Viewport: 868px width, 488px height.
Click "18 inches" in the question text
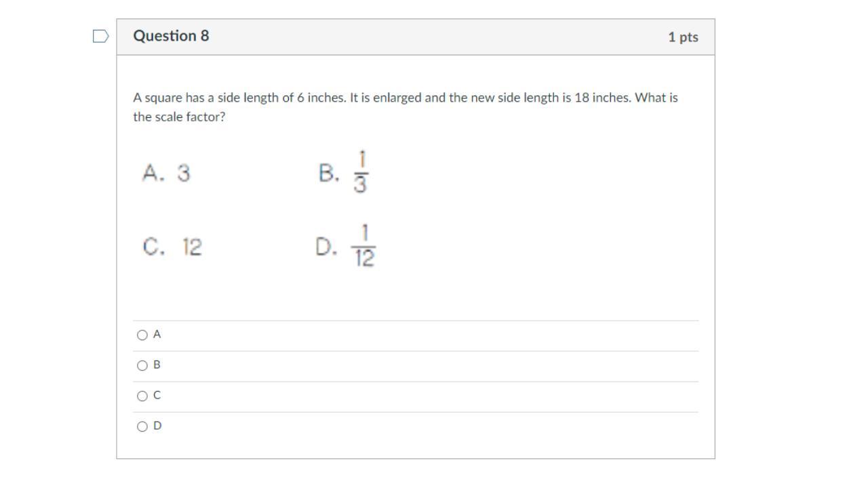tap(602, 98)
